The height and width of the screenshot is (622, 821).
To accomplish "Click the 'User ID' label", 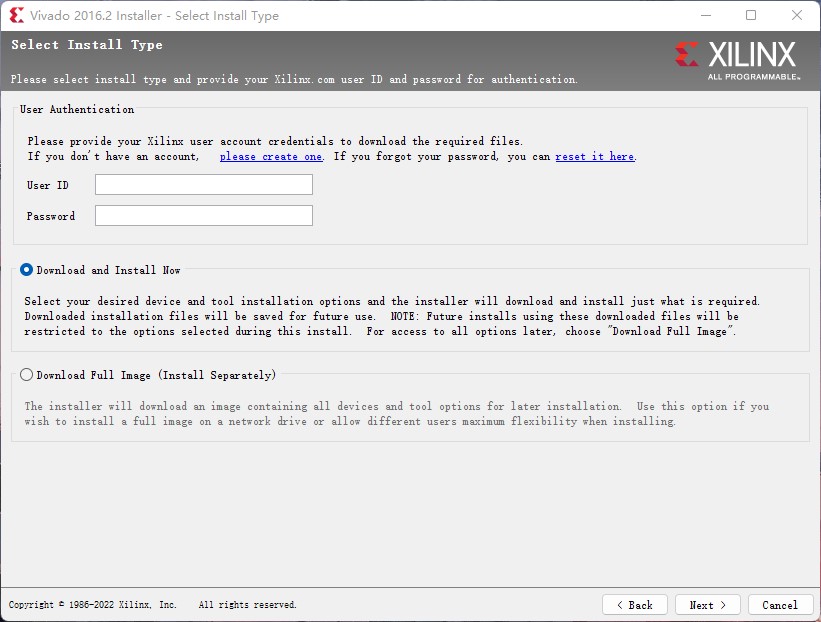I will (x=48, y=185).
